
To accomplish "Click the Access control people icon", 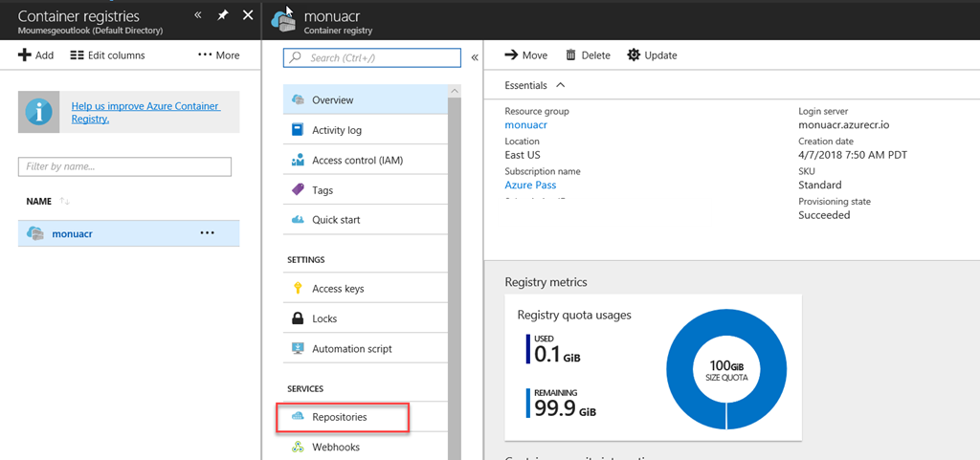I will pyautogui.click(x=299, y=161).
